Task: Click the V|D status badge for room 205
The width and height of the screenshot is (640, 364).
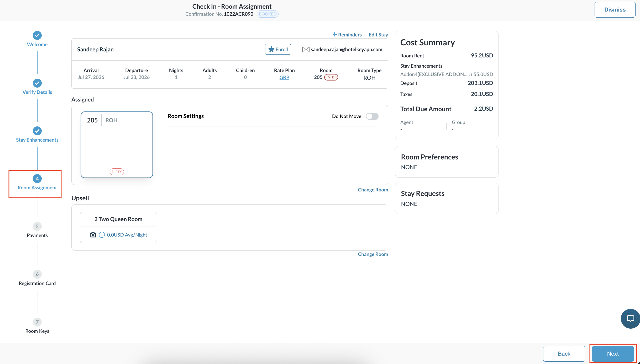Action: coord(331,77)
